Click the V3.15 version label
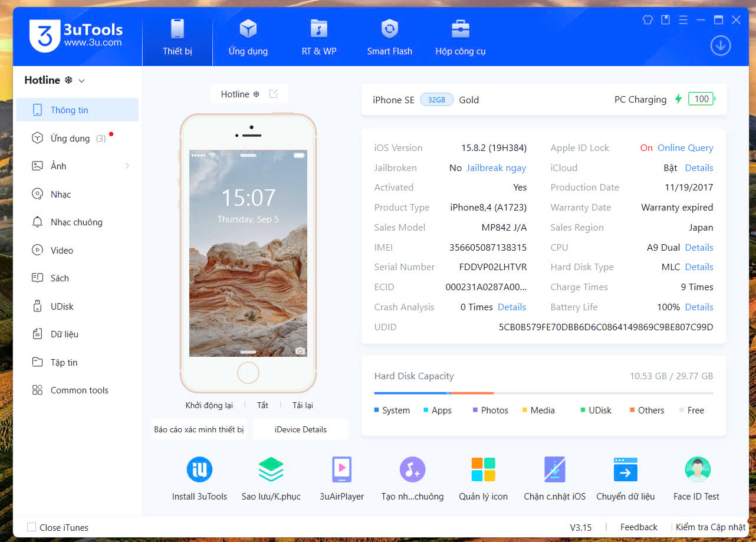Viewport: 756px width, 542px height. (581, 527)
